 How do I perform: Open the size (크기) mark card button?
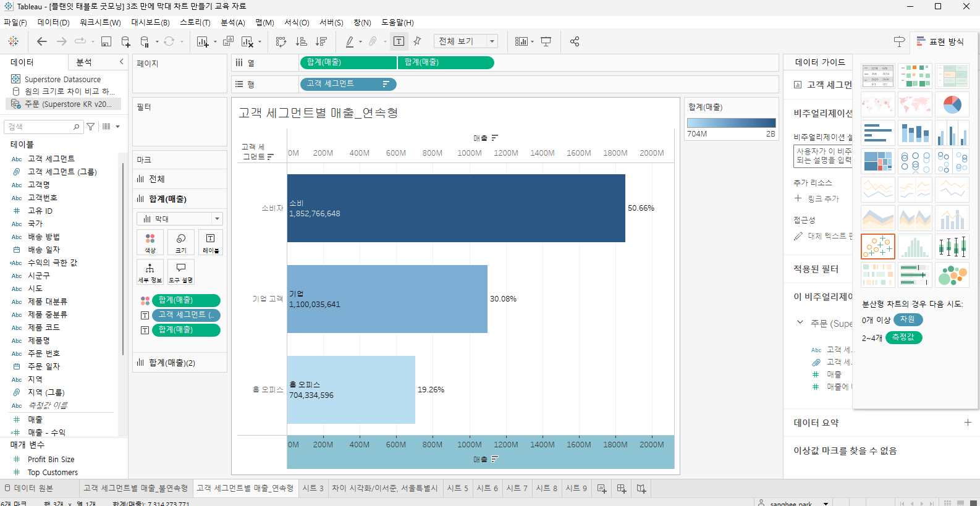point(181,242)
